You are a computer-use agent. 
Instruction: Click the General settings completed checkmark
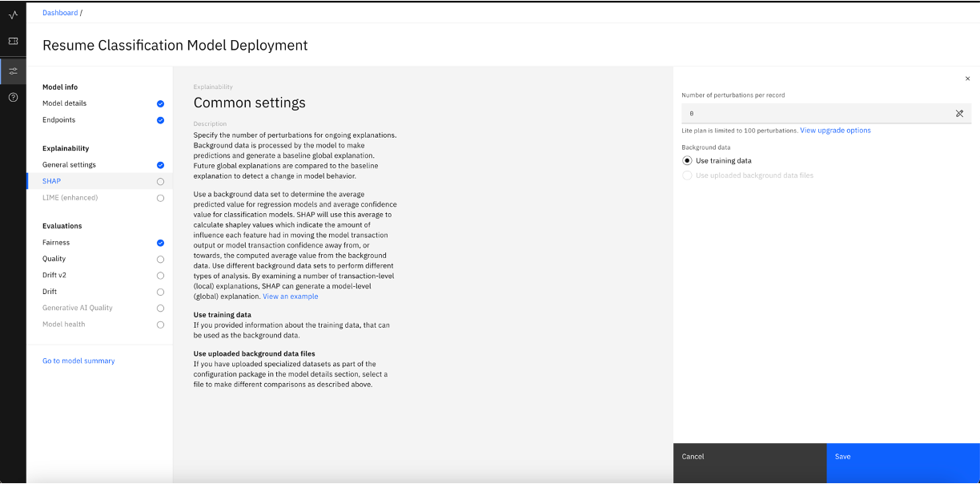[x=160, y=165]
